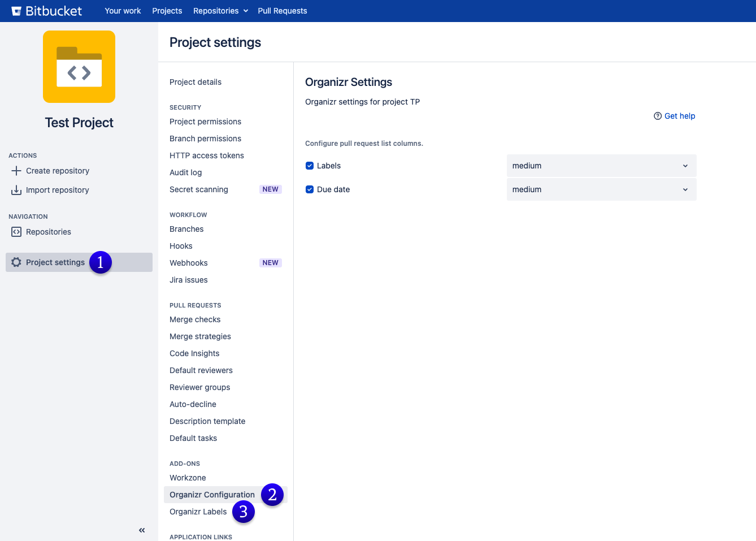This screenshot has width=756, height=541.
Task: Click the Project settings gear icon
Action: coord(16,262)
